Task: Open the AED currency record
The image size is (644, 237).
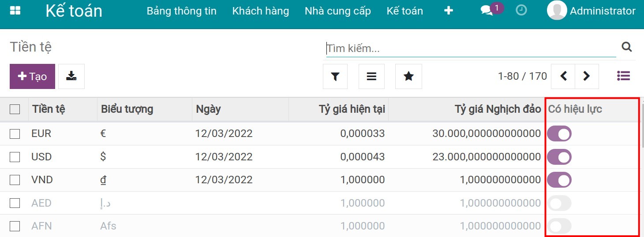Action: point(41,203)
